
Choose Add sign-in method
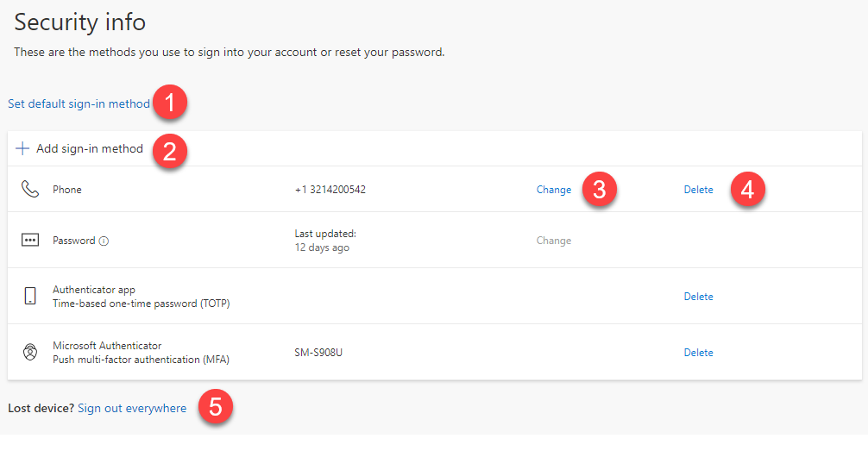(89, 148)
